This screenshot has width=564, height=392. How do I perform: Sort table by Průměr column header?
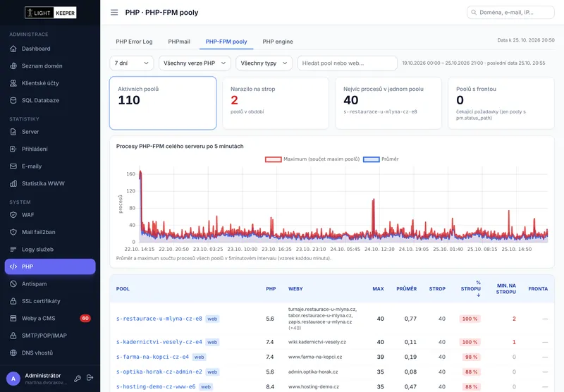tap(407, 289)
